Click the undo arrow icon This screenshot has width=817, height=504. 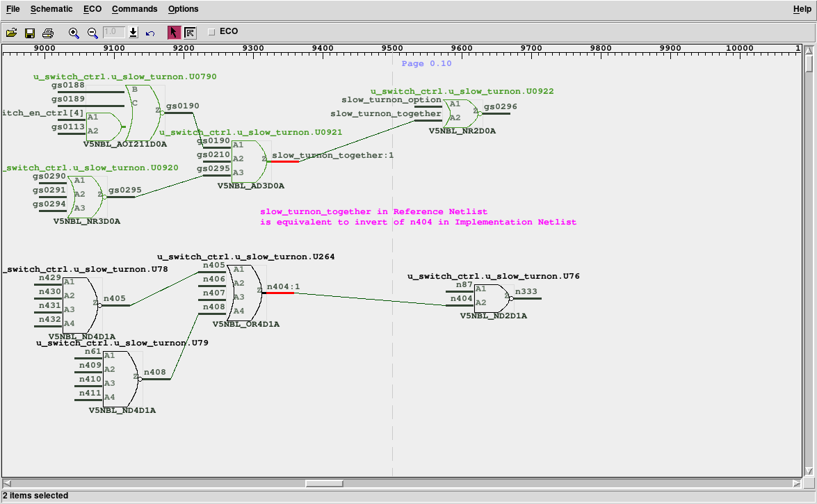(x=150, y=33)
